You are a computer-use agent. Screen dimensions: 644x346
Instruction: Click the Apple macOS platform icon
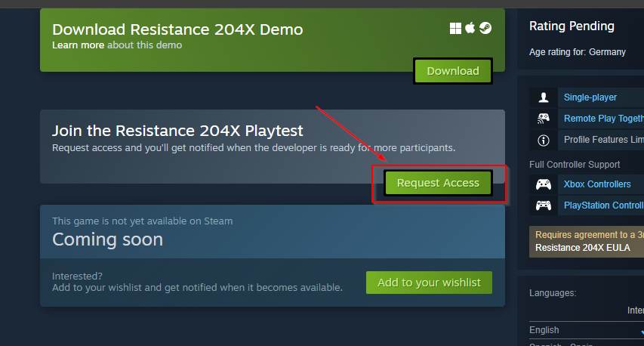click(470, 28)
